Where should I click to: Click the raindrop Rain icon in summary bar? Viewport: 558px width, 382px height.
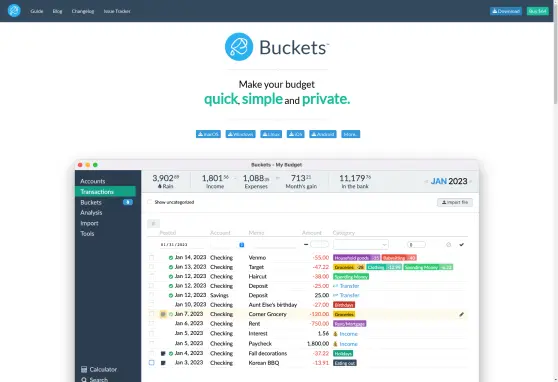coord(160,186)
